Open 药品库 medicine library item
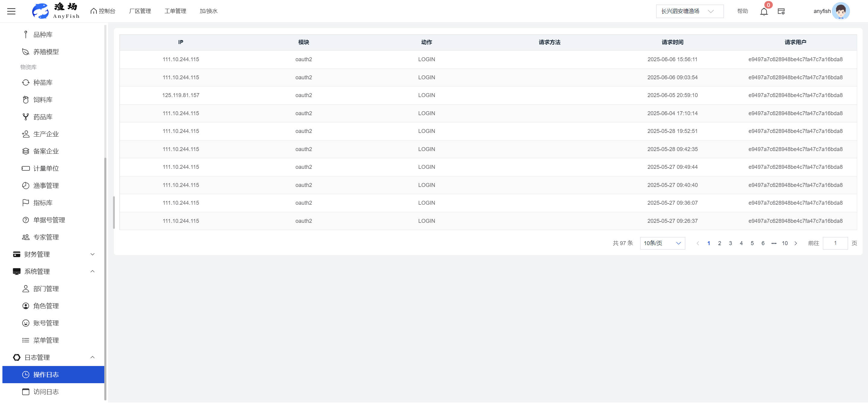Image resolution: width=868 pixels, height=407 pixels. (x=42, y=117)
